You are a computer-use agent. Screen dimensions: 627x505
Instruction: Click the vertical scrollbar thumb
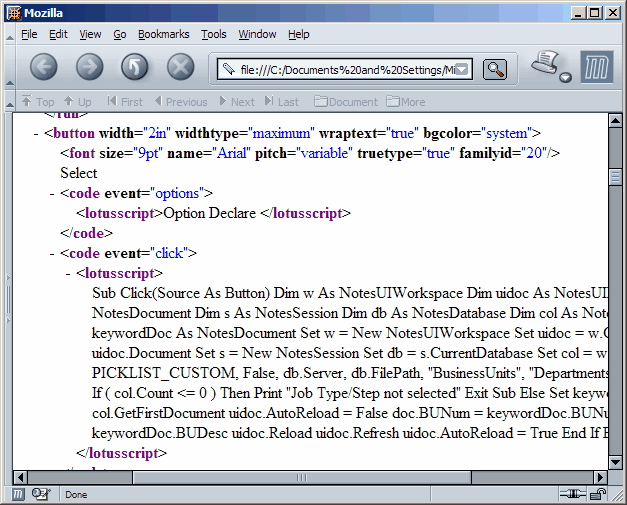615,177
